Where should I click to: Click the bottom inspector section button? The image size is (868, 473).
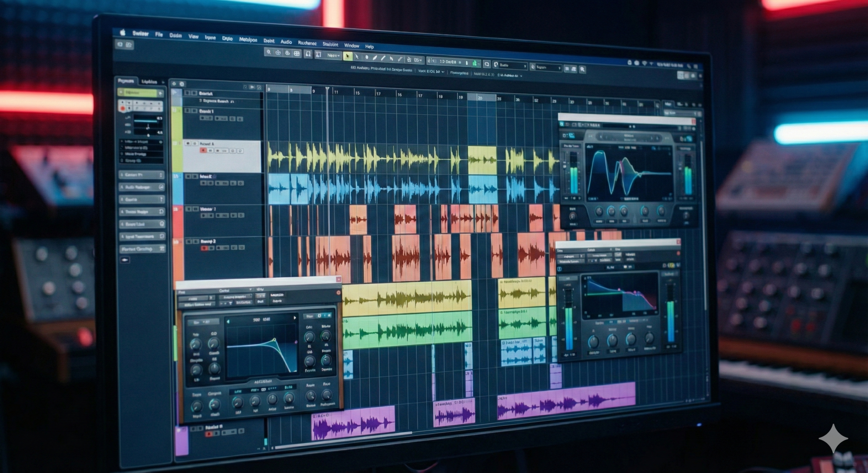click(x=142, y=249)
